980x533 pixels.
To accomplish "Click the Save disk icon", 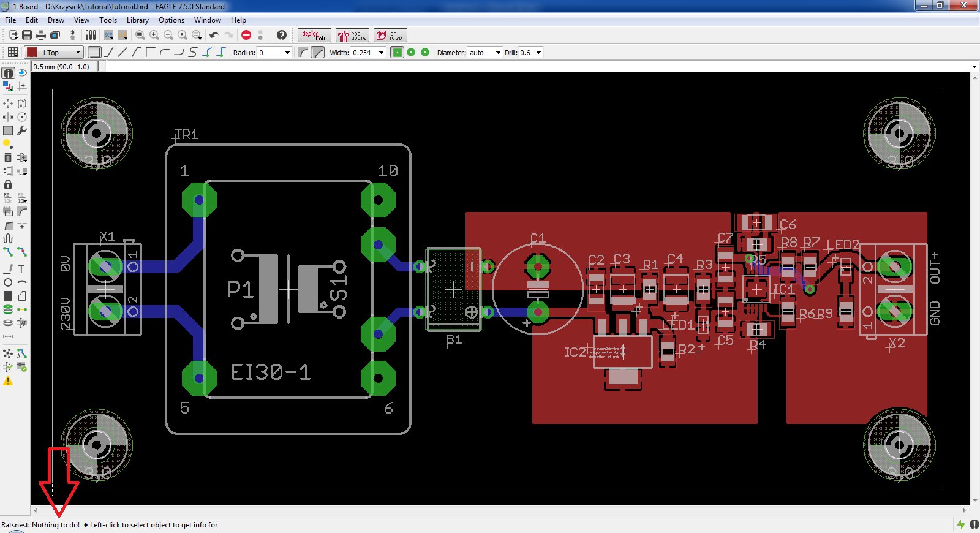I will coord(27,36).
